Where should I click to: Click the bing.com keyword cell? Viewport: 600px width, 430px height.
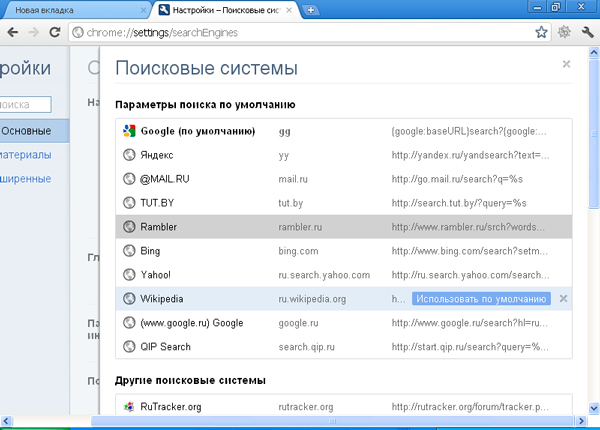(x=298, y=251)
